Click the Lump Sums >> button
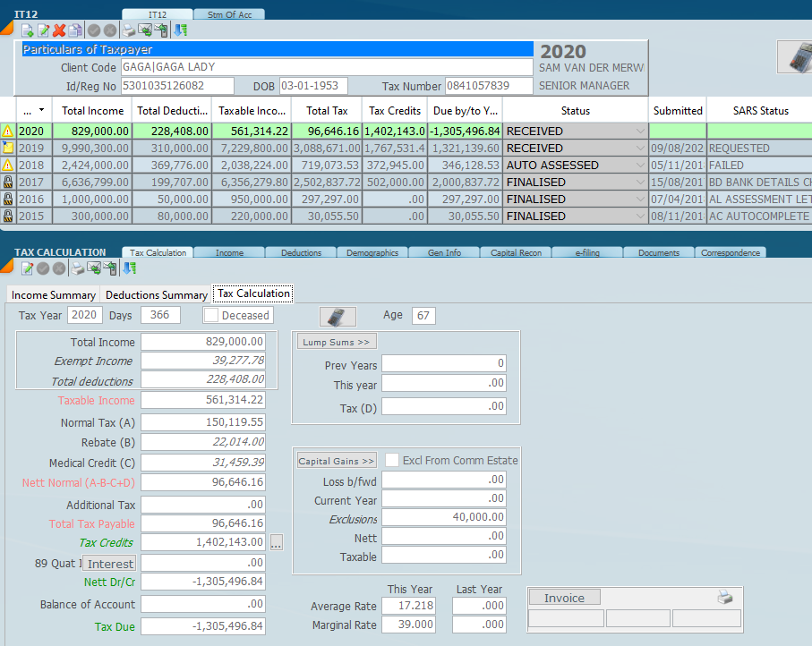The width and height of the screenshot is (812, 646). 337,342
